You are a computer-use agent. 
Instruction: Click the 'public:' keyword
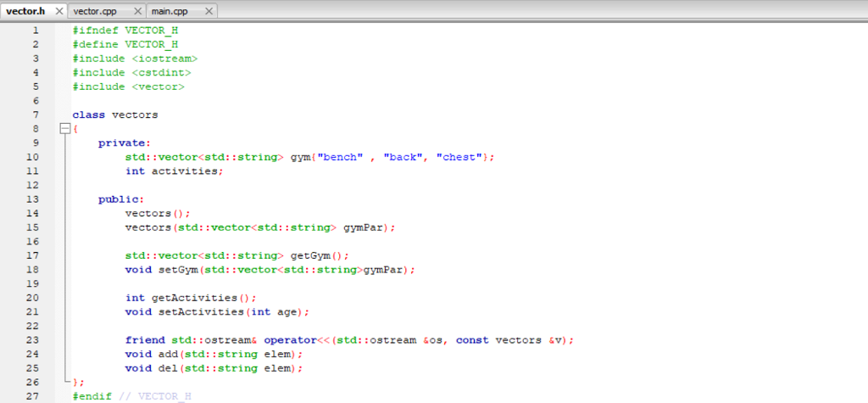[x=121, y=199]
